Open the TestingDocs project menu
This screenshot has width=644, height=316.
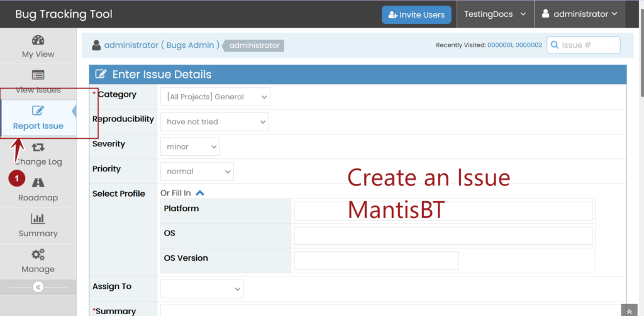pos(495,14)
